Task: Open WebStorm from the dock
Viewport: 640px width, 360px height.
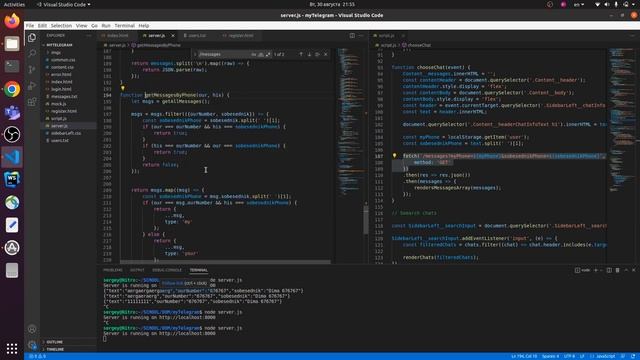Action: [12, 180]
